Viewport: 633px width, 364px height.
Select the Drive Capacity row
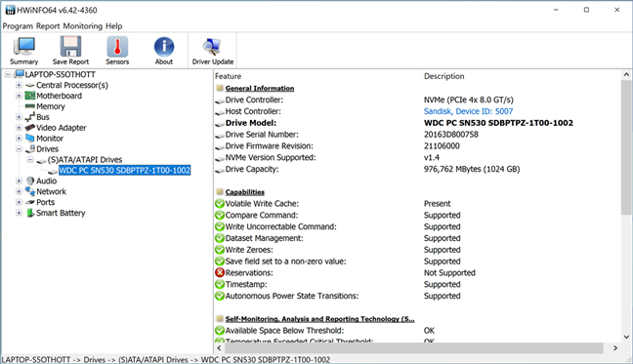click(417, 169)
